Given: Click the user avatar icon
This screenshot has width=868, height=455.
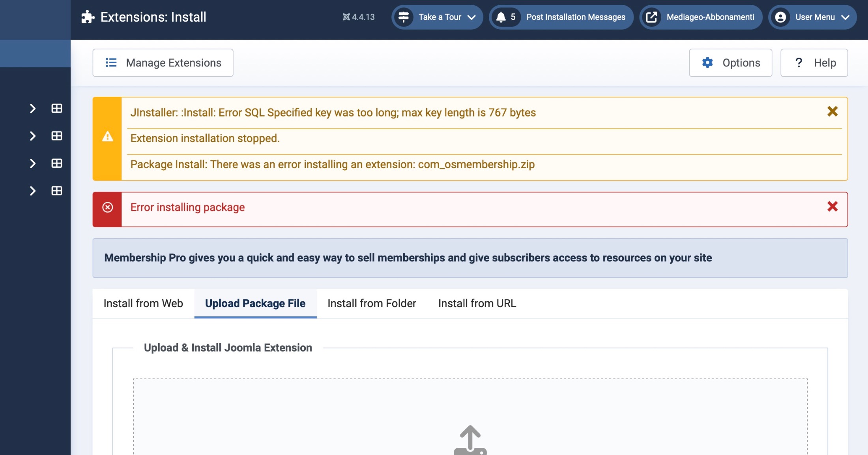Looking at the screenshot, I should pyautogui.click(x=780, y=17).
